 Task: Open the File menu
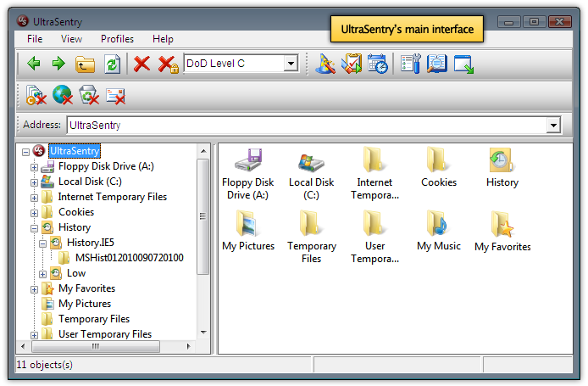35,39
